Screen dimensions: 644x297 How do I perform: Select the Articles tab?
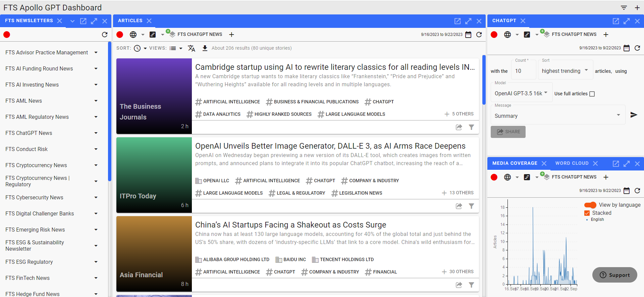(130, 21)
